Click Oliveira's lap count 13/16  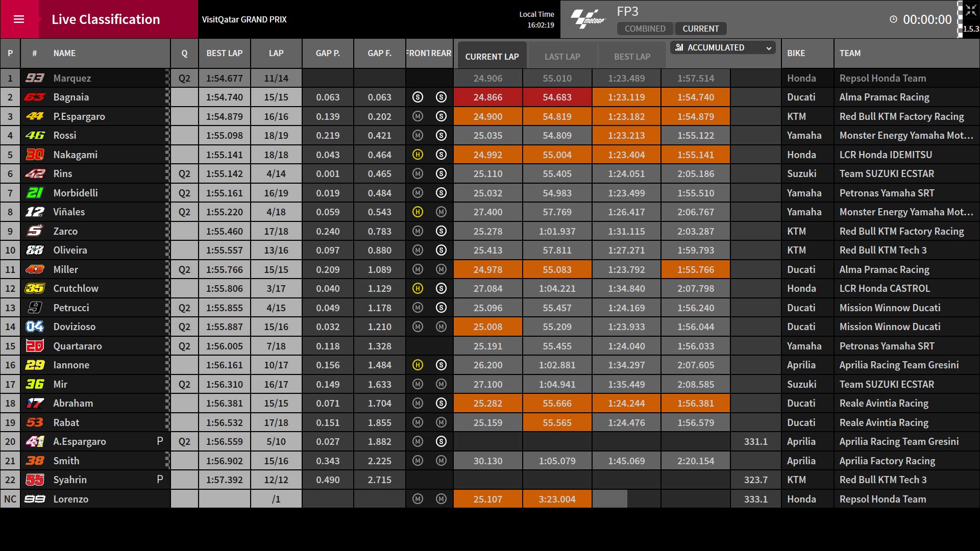pos(276,250)
